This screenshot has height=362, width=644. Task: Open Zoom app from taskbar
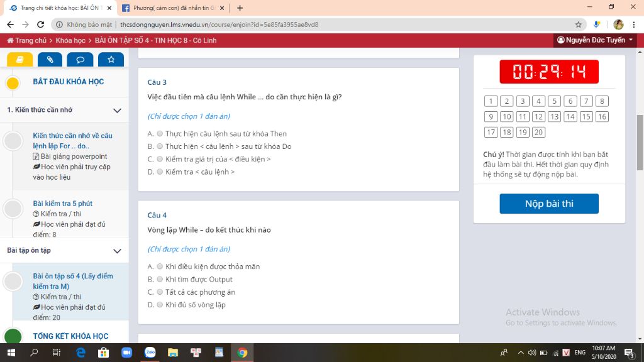(x=126, y=353)
